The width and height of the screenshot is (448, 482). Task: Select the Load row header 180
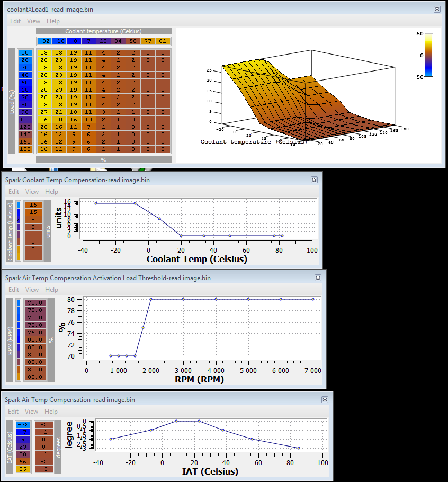[25, 150]
